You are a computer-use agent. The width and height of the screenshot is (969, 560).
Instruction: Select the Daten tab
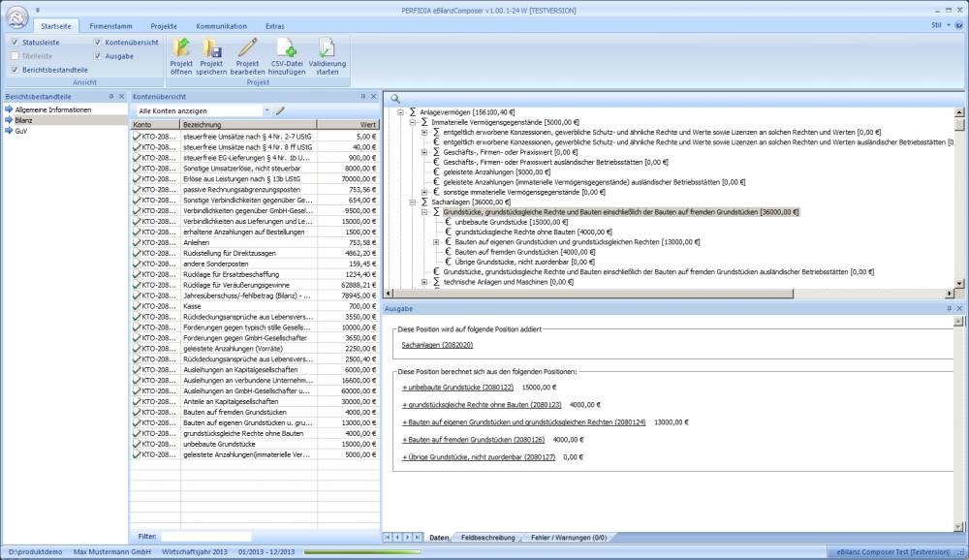439,537
